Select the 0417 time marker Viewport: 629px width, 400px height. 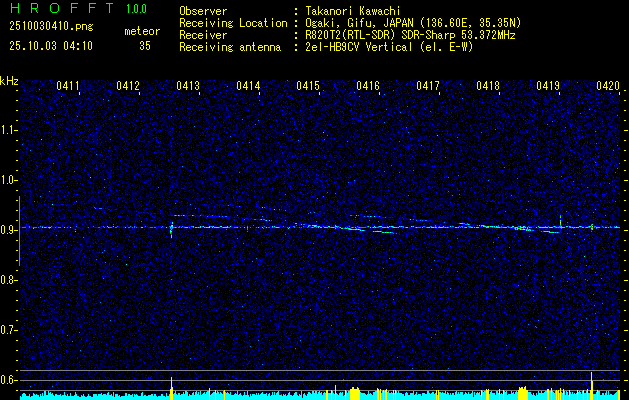coord(428,87)
